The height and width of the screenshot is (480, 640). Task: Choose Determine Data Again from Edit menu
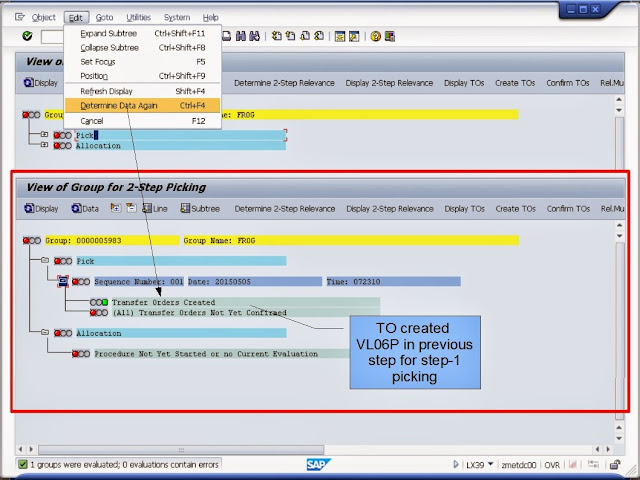[142, 106]
